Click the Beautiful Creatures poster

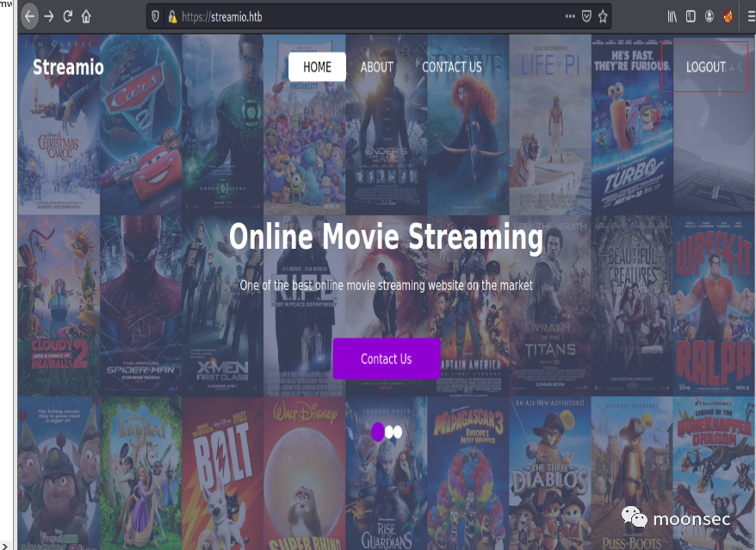pyautogui.click(x=632, y=306)
